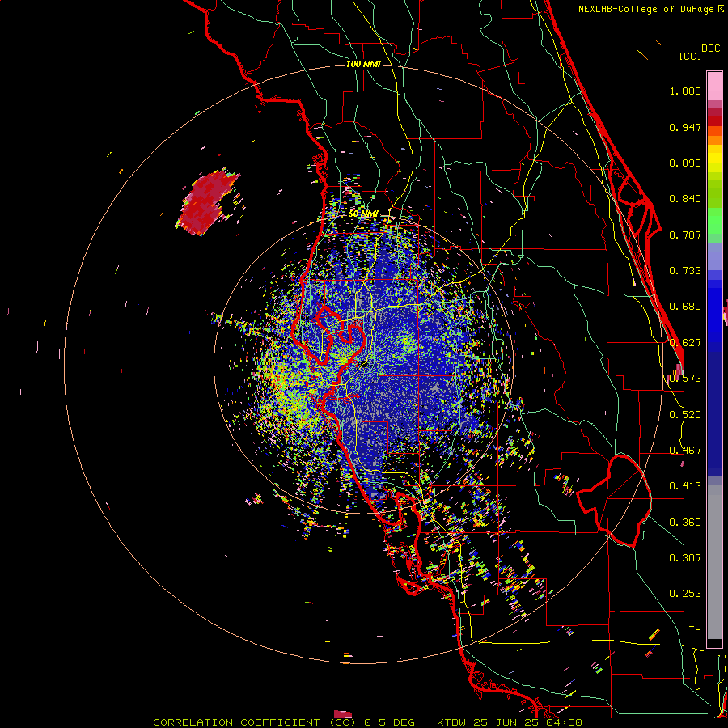This screenshot has width=728, height=728.
Task: Click the Correlation Coefficient KTBW title text
Action: pyautogui.click(x=367, y=722)
